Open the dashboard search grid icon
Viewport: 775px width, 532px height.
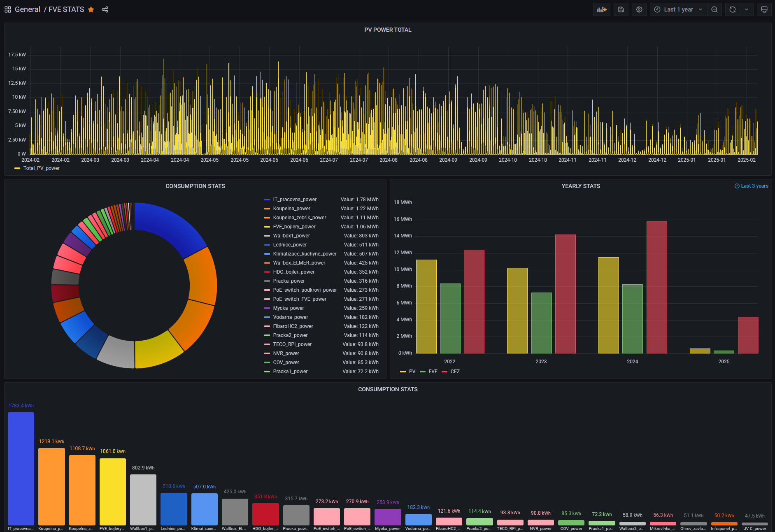point(8,9)
